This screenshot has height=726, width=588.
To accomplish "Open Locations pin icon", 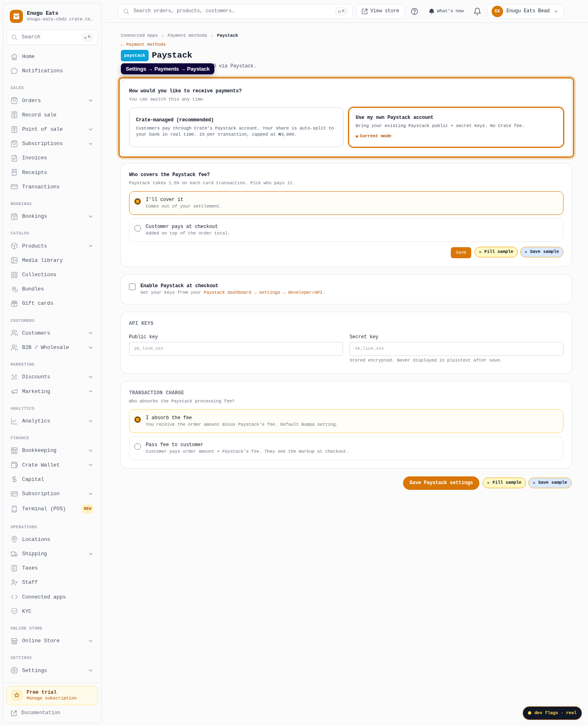I will tap(14, 539).
